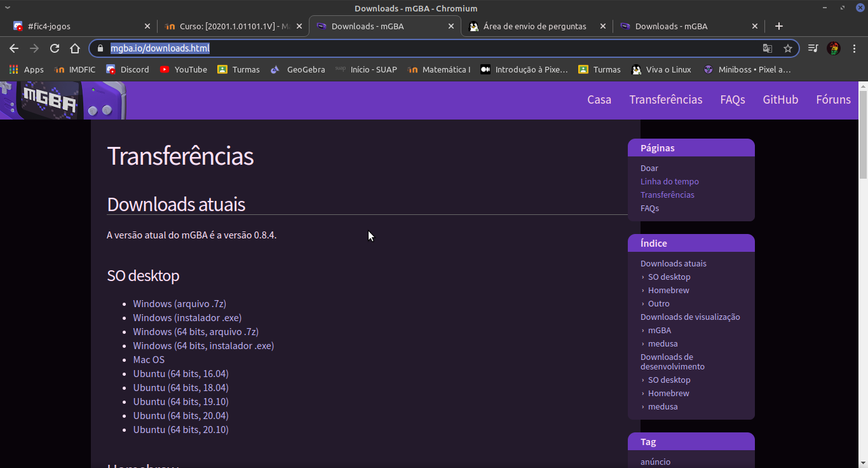Download Ubuntu (64 bits, 18.04)

tap(180, 388)
